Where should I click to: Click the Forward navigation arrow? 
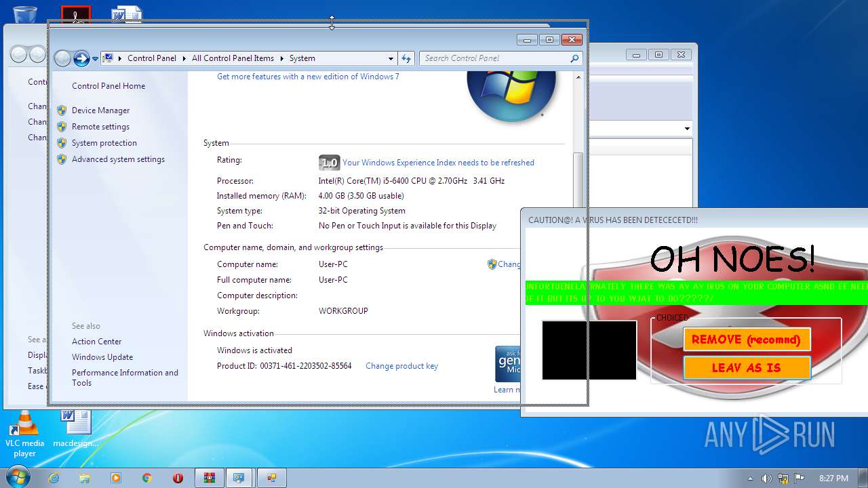tap(81, 58)
